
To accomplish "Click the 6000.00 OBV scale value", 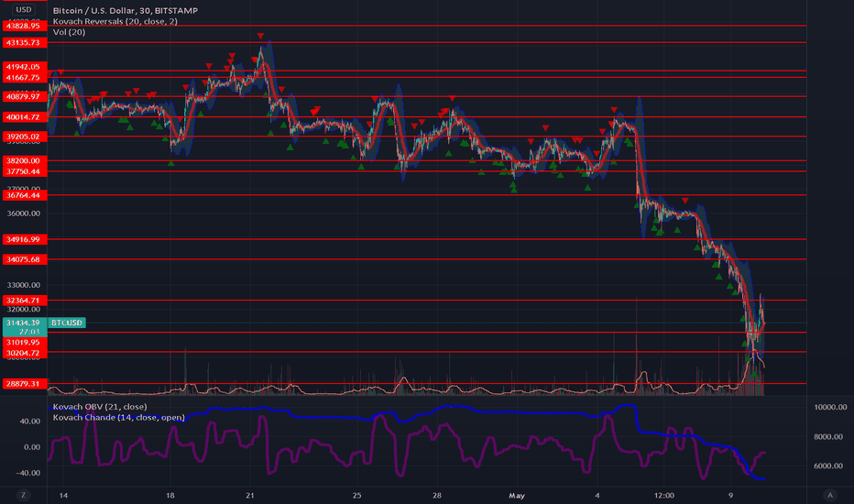I will point(828,466).
